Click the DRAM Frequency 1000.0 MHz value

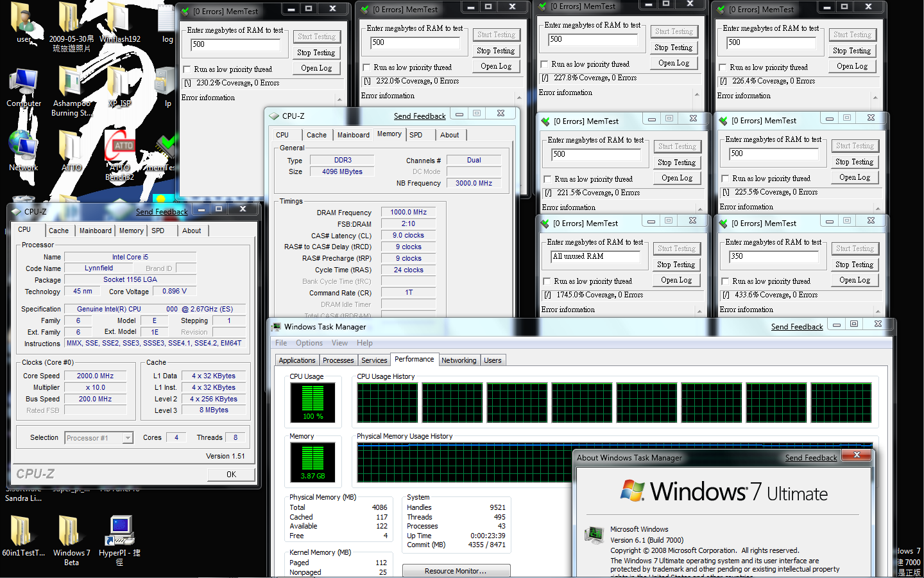408,213
